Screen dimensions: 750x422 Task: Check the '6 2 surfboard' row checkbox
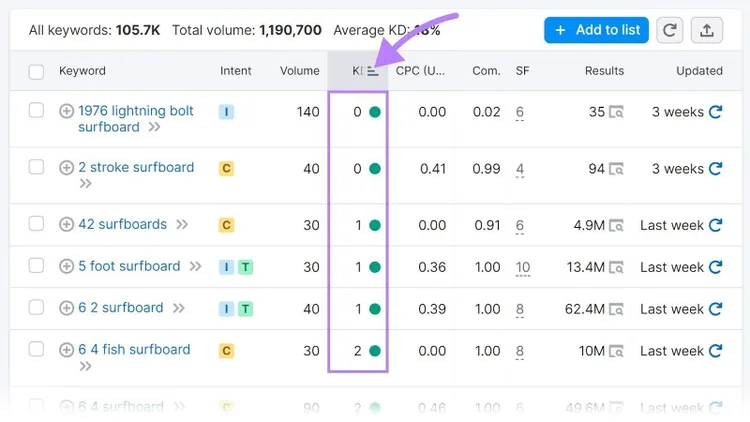pyautogui.click(x=36, y=307)
